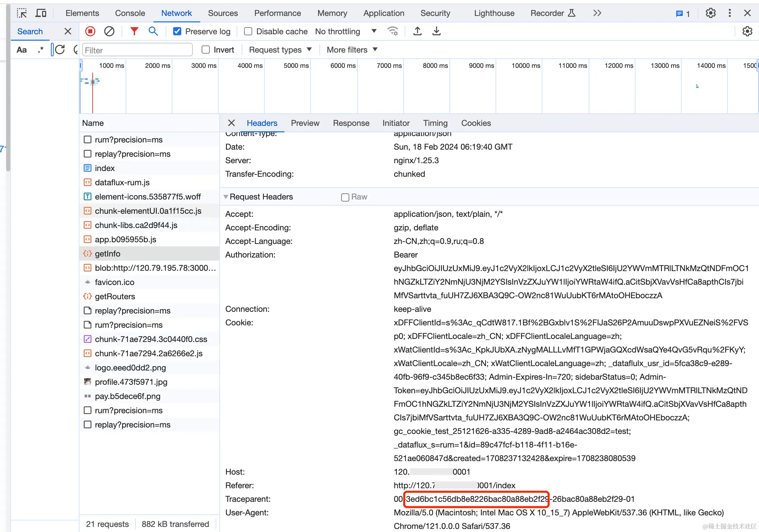Screen dimensions: 759x532
Task: Toggle device toolbar icon
Action: point(41,13)
